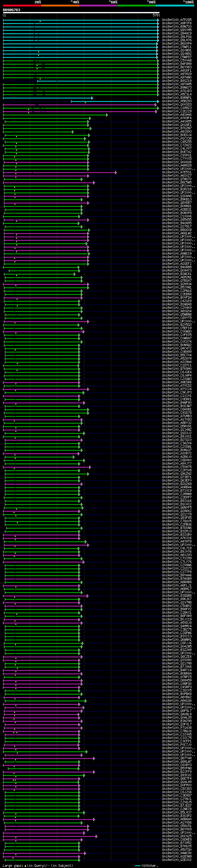The width and height of the screenshot is (197, 868).
Task: Select hit UniRef100_P71438
Action: pyautogui.click(x=177, y=728)
